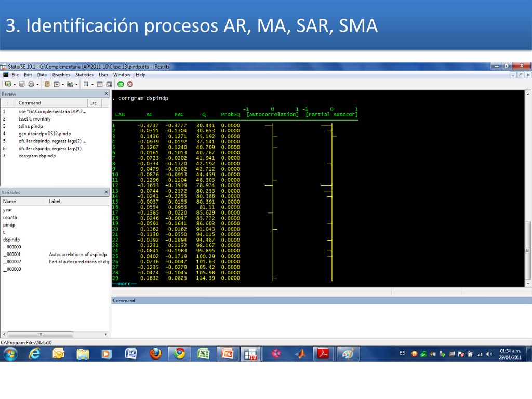Open the Window menu
Screen dimensions: 532x399
pyautogui.click(x=122, y=75)
